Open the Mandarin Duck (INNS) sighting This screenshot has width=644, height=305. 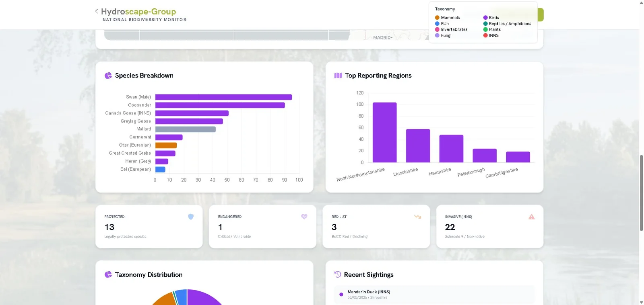435,295
